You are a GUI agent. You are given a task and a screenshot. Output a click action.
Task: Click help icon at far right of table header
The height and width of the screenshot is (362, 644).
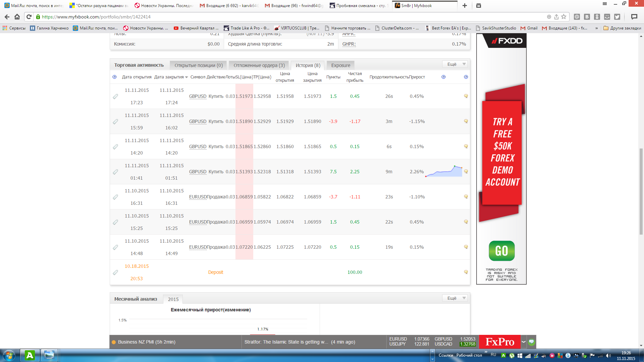466,77
